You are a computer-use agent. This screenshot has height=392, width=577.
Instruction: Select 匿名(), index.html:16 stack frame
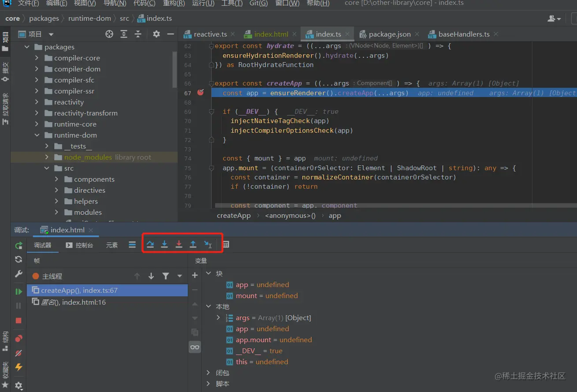(73, 302)
